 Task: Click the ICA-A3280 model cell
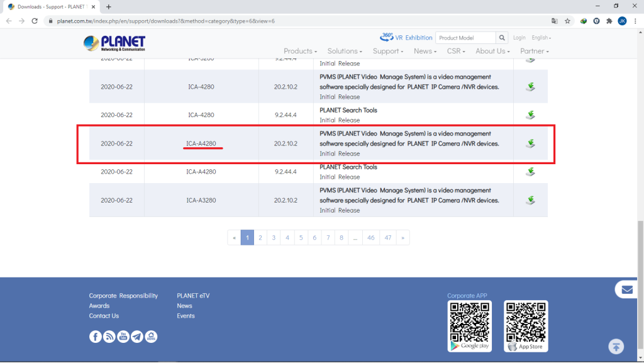click(201, 200)
